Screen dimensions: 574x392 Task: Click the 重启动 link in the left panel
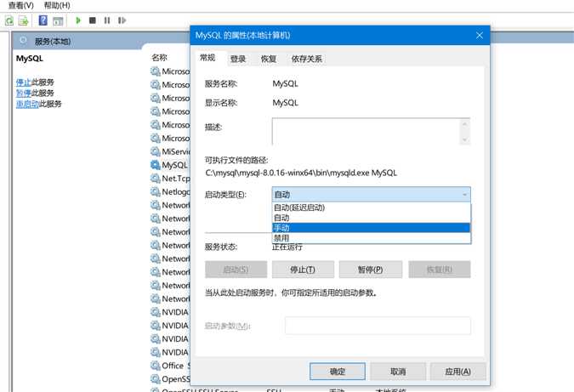(x=27, y=104)
